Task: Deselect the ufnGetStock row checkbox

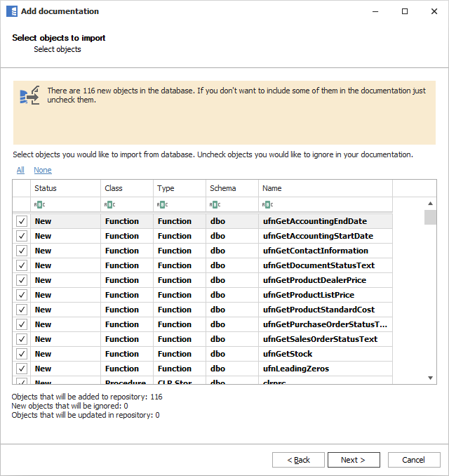Action: pyautogui.click(x=22, y=354)
